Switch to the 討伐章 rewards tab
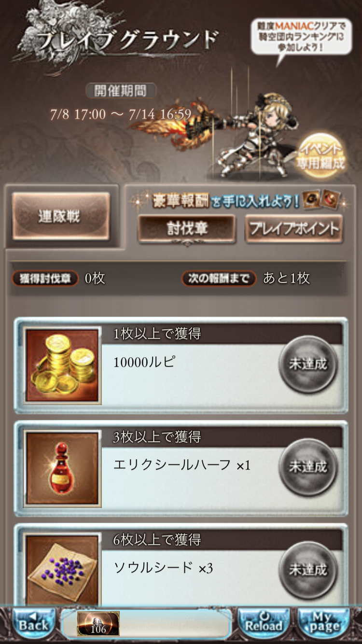 click(x=187, y=229)
